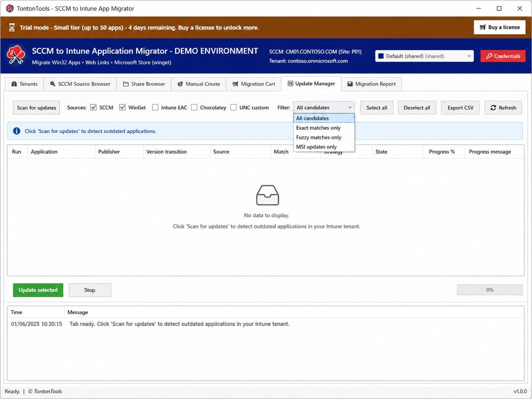The width and height of the screenshot is (532, 399).
Task: Sort by the Application column header
Action: pyautogui.click(x=61, y=152)
